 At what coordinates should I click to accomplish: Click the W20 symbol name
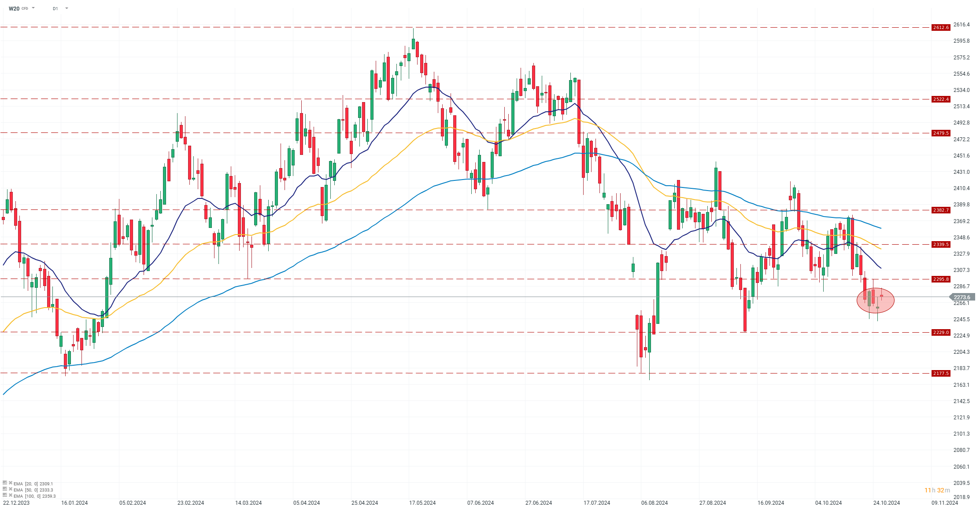click(x=14, y=8)
